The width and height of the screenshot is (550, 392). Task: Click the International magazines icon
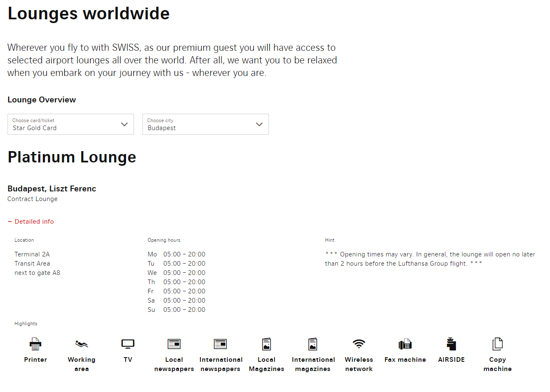pyautogui.click(x=313, y=344)
